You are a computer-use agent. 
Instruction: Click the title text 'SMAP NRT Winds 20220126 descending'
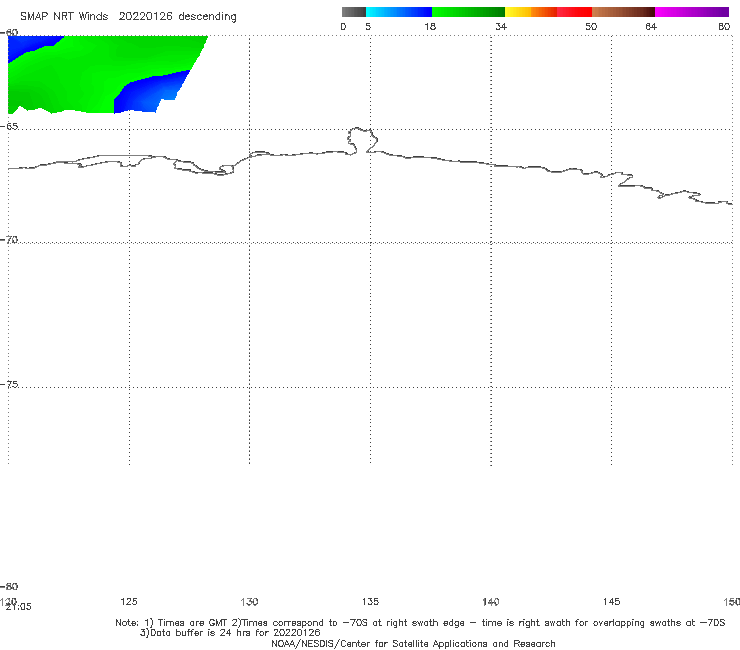pos(128,17)
